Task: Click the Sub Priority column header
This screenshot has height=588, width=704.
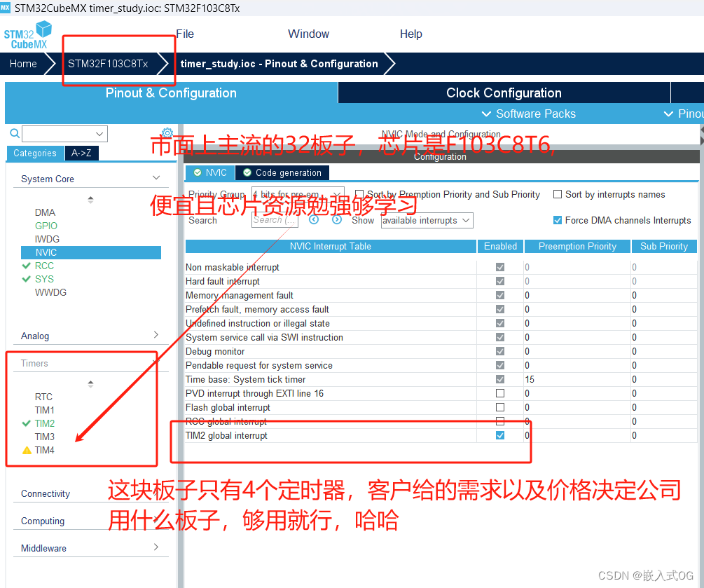Action: click(x=664, y=246)
